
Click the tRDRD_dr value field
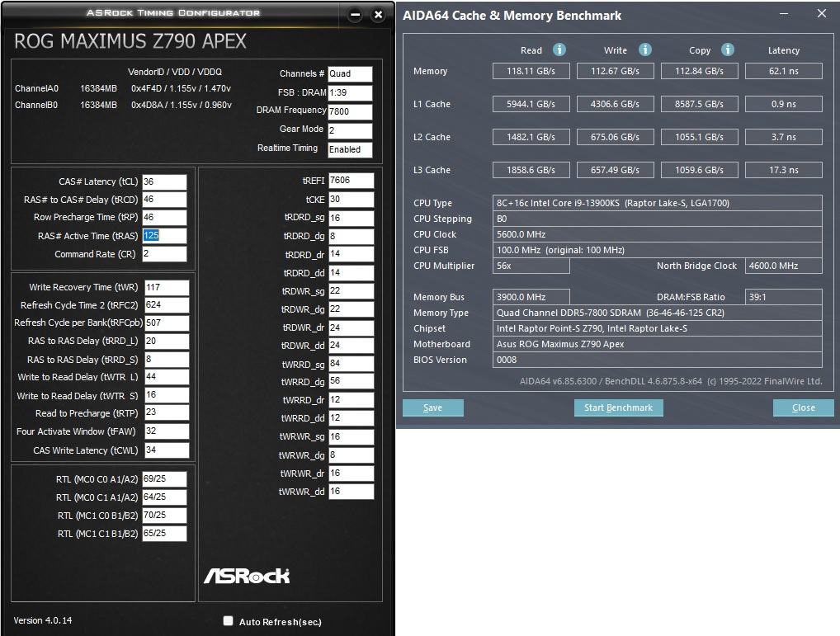point(351,254)
